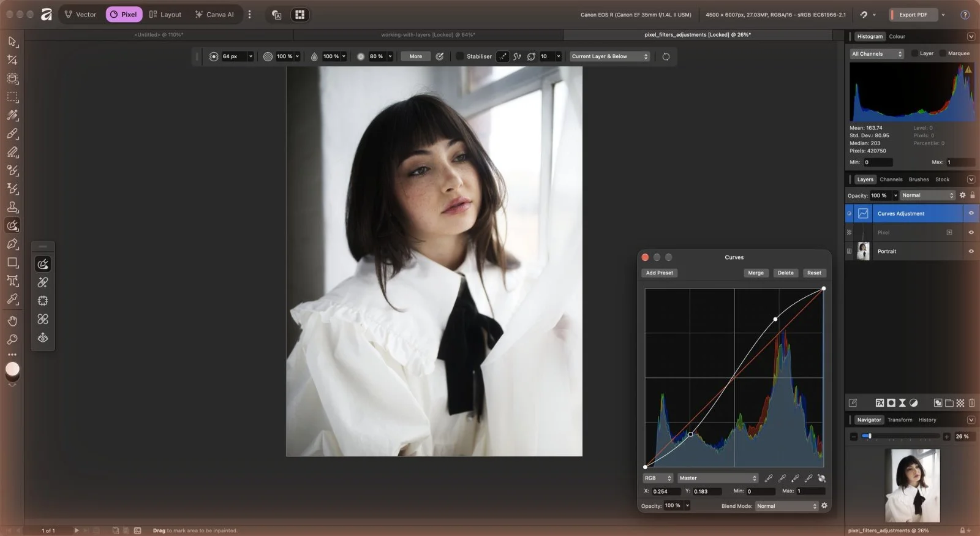The width and height of the screenshot is (980, 536).
Task: Open the Current Layer & Below dropdown
Action: (x=609, y=56)
